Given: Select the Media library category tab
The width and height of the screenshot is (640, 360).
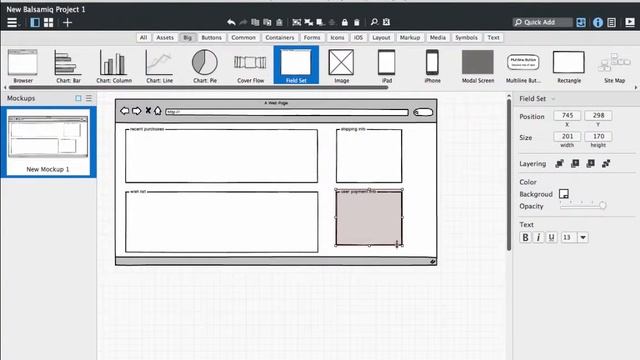Looking at the screenshot, I should click(438, 38).
